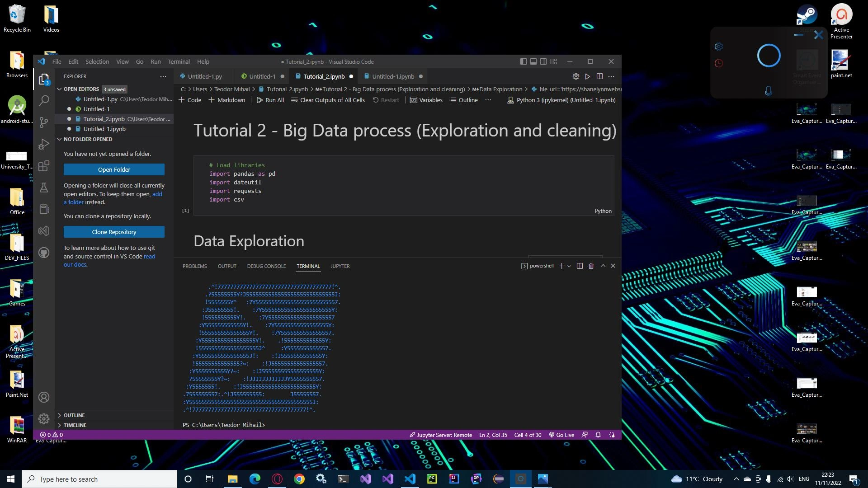Toggle bottom panel visibility in title bar
The height and width of the screenshot is (488, 868).
coord(533,61)
